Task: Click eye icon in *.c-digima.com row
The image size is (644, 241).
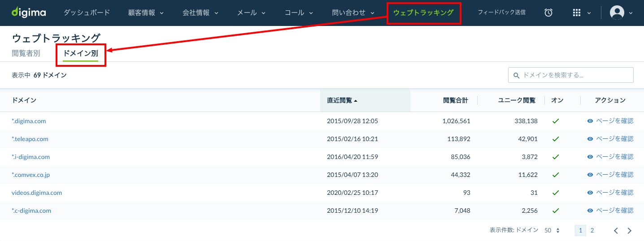Action: point(590,211)
